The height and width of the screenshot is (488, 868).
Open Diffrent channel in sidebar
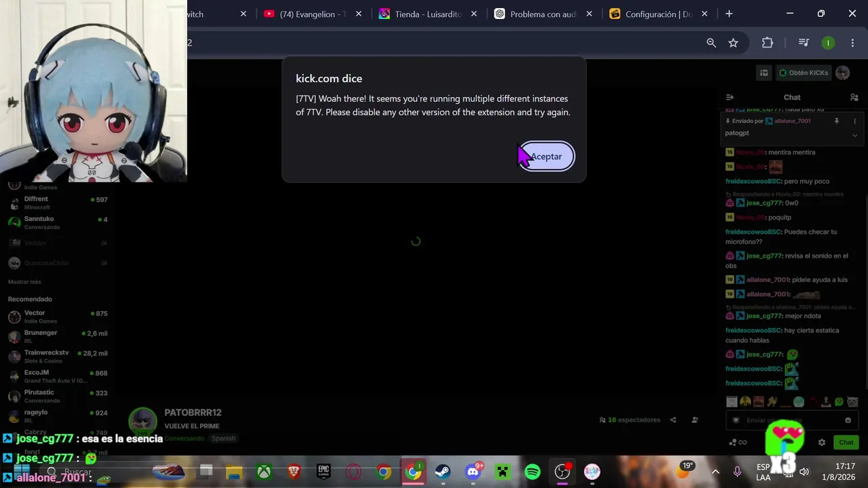point(58,203)
